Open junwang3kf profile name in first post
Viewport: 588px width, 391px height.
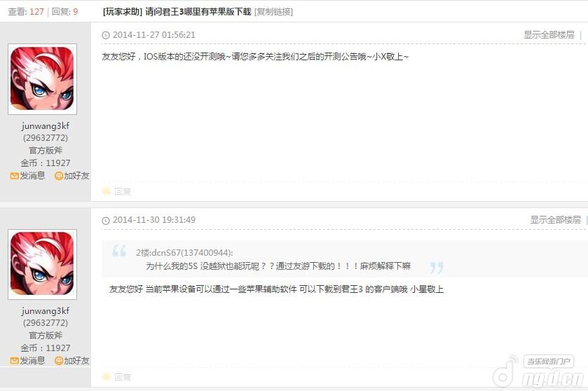coord(46,125)
